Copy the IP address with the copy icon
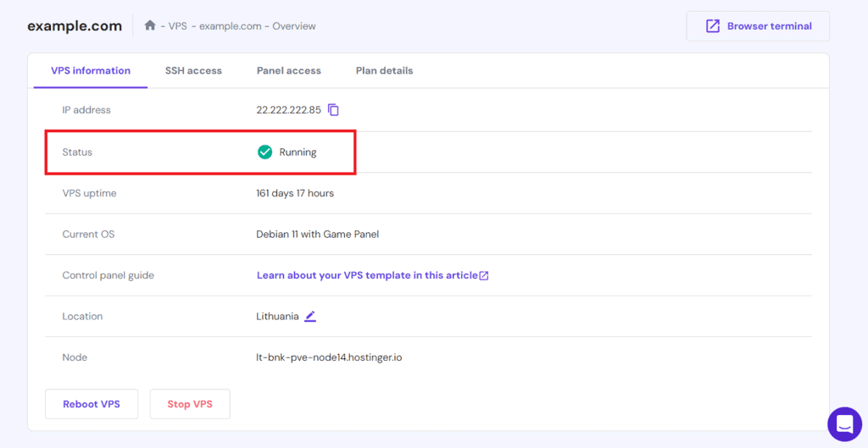 [334, 110]
